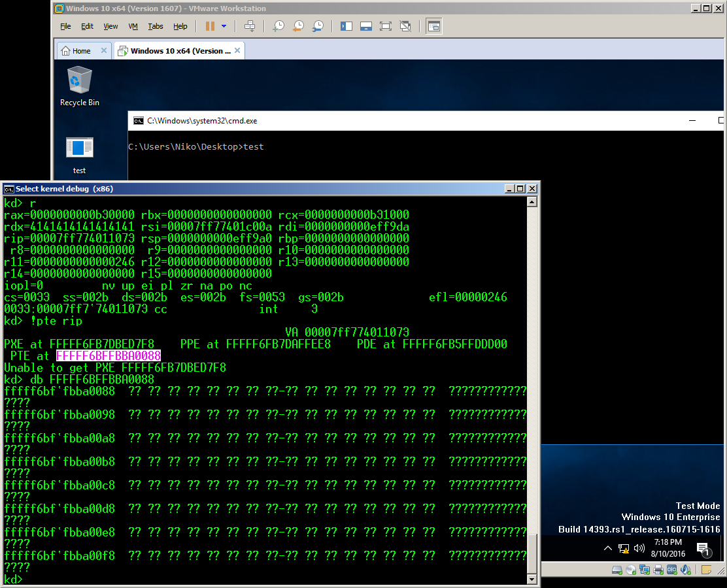Click the guest network warning tray icon
727x588 pixels.
tap(624, 549)
